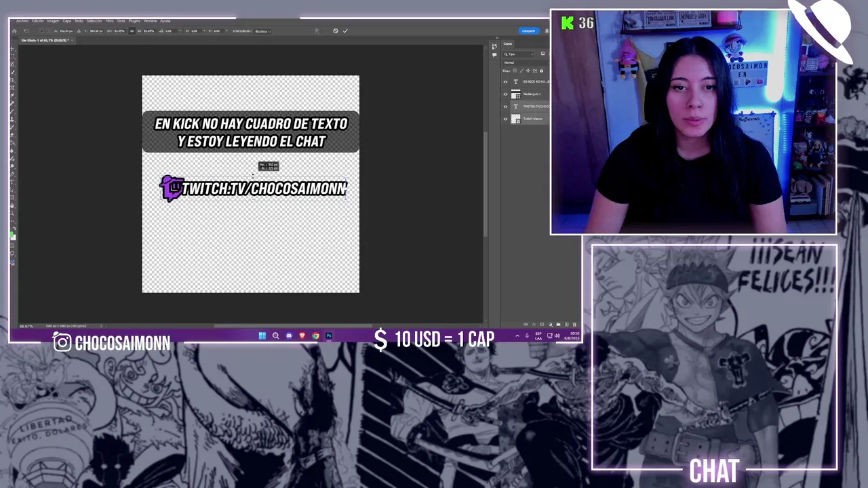Click the Y position input field
The width and height of the screenshot is (868, 488).
click(x=96, y=31)
